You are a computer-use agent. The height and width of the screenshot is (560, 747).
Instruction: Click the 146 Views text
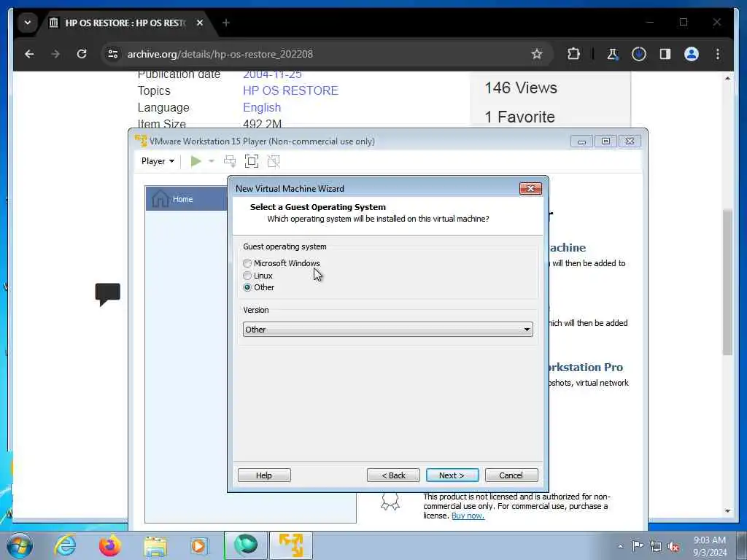point(521,87)
